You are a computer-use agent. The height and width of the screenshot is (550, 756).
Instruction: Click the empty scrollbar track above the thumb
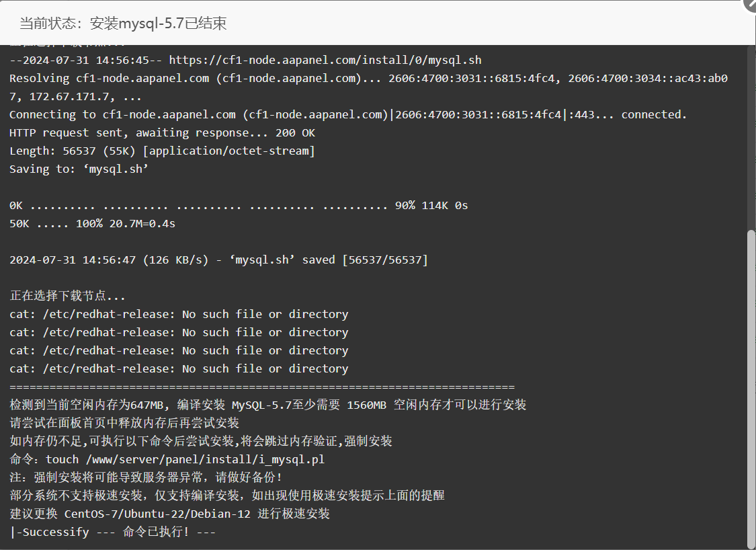click(751, 137)
